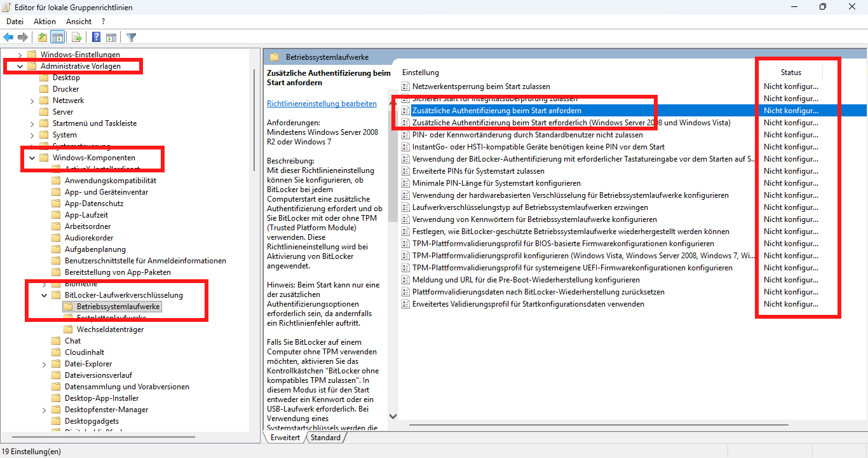Expand the Windows-Einstellungen tree node
The height and width of the screenshot is (458, 868).
point(20,55)
